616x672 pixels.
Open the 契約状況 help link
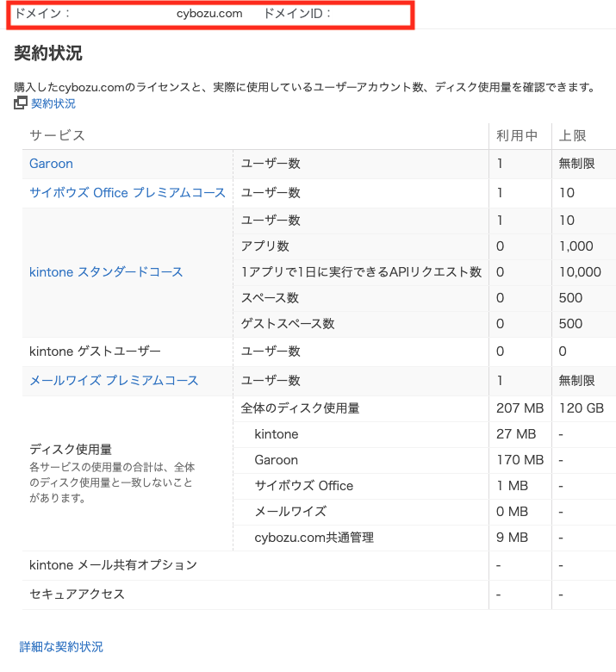53,103
